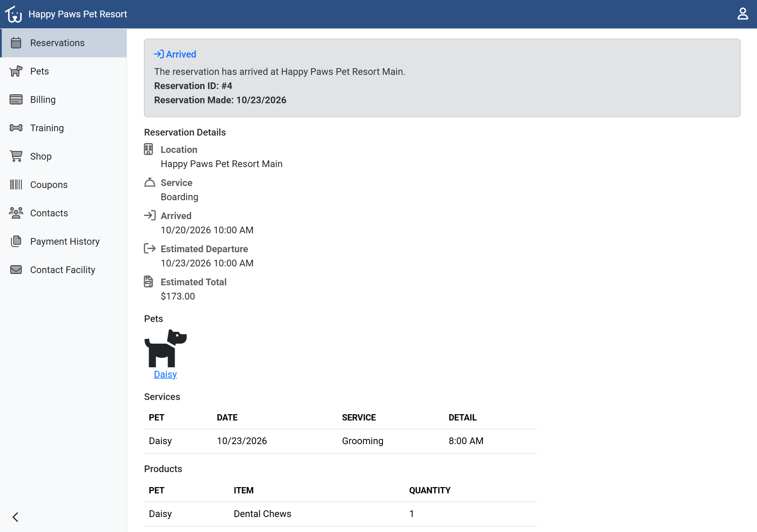Click the 10/23/2026 date cell in Services
The height and width of the screenshot is (532, 757).
pyautogui.click(x=242, y=441)
